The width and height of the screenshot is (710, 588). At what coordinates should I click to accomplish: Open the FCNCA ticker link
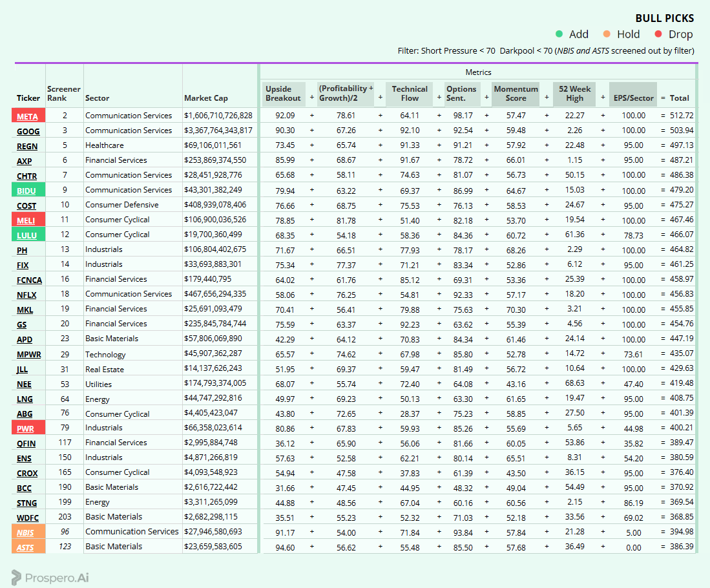click(x=30, y=280)
